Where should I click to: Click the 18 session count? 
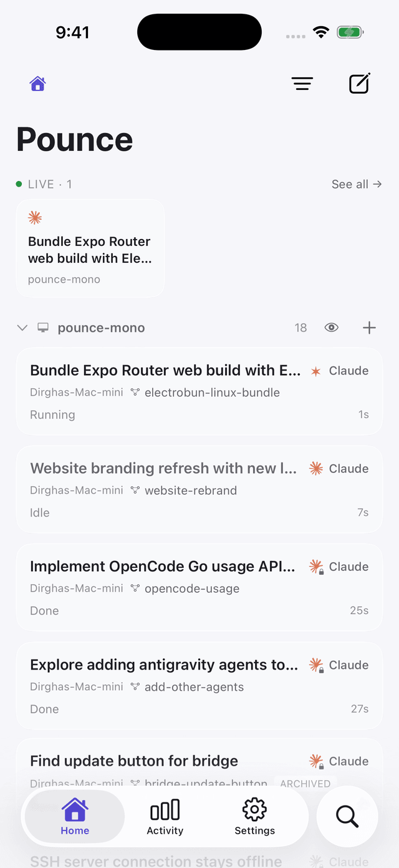point(300,328)
